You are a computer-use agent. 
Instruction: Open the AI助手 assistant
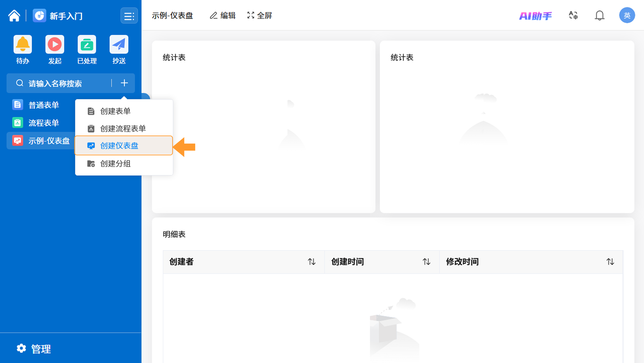coord(535,16)
